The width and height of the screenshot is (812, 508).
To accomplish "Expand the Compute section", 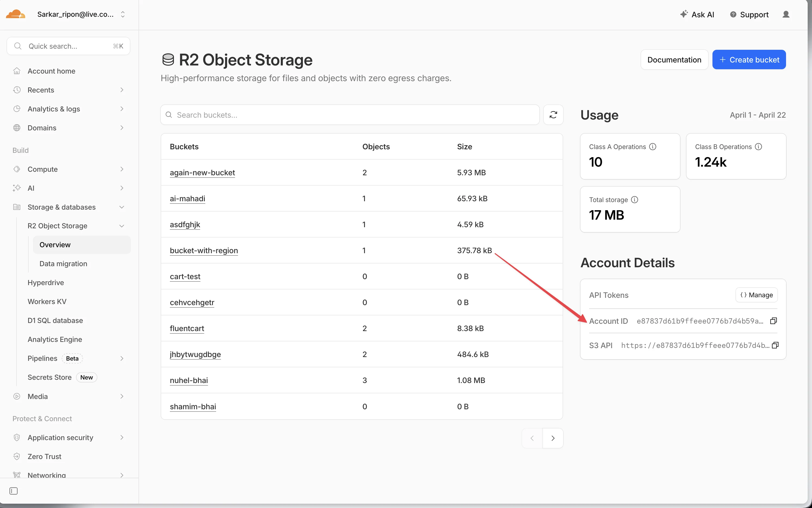I will [122, 169].
